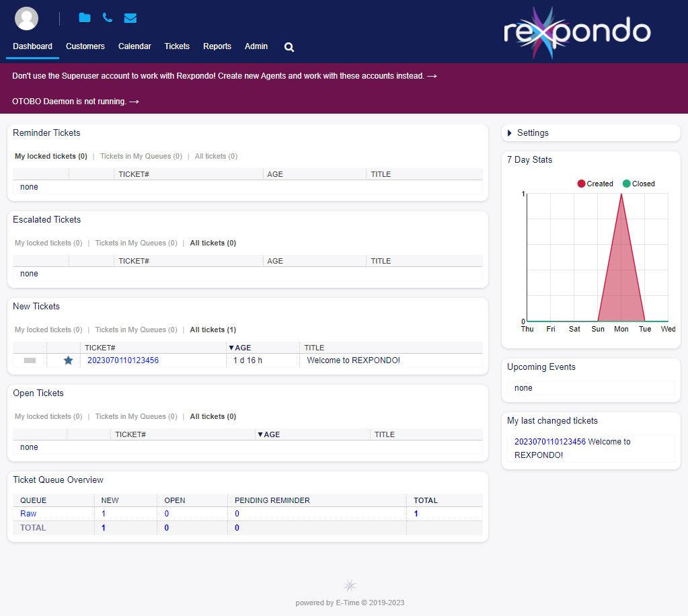Click the gray priority flag on the new ticket
The height and width of the screenshot is (616, 688).
click(30, 360)
